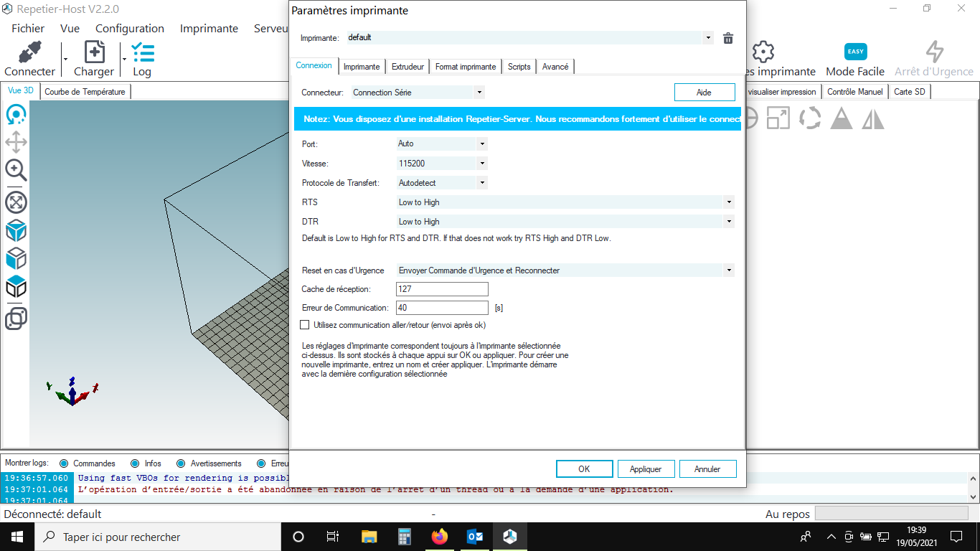Toggle the Log icon in toolbar
The width and height of the screenshot is (980, 551).
tap(143, 52)
